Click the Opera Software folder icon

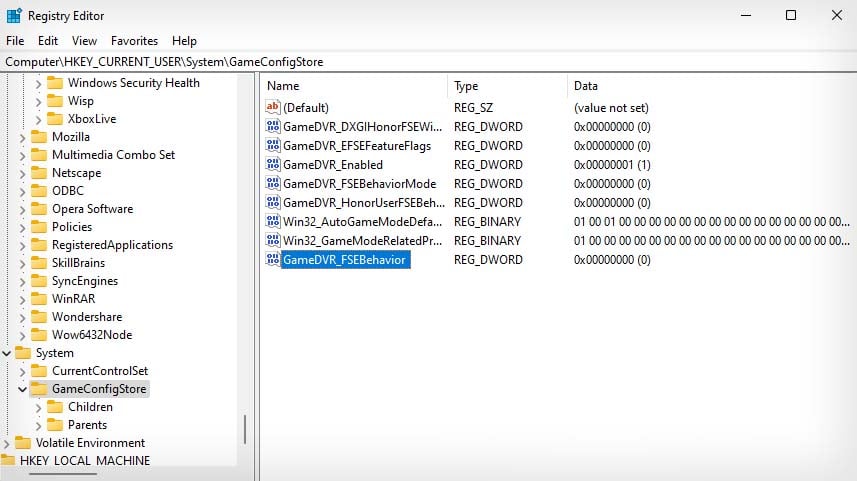[39, 209]
